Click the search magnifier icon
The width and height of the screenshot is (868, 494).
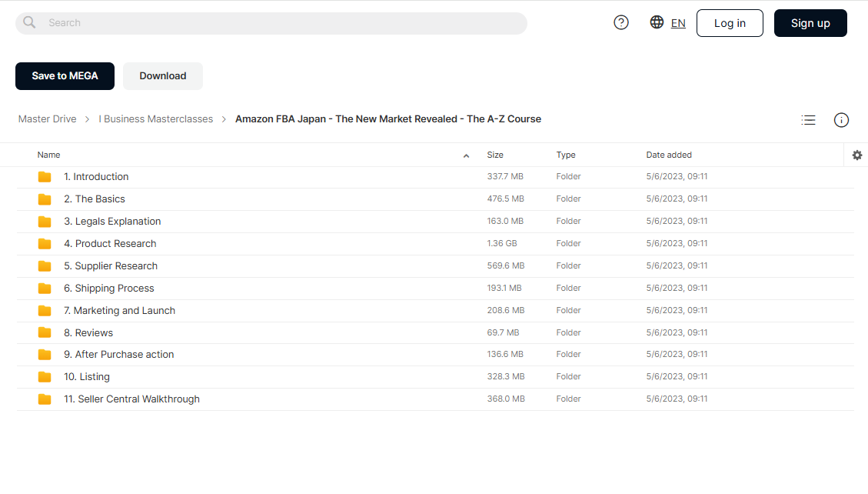click(29, 22)
